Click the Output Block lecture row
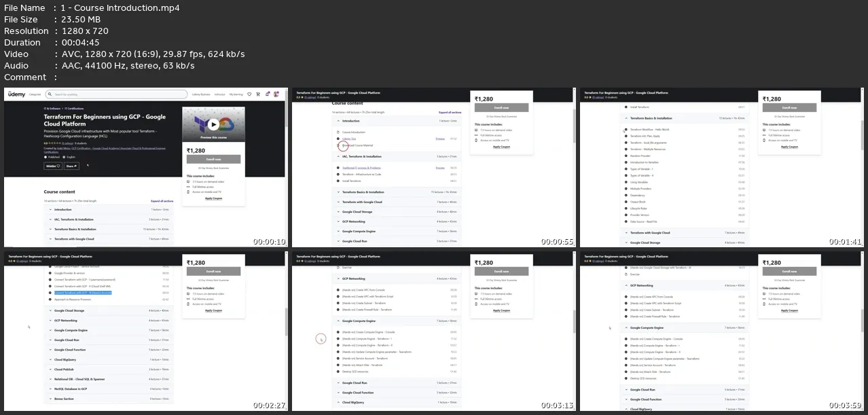This screenshot has height=415, width=868. pyautogui.click(x=684, y=202)
